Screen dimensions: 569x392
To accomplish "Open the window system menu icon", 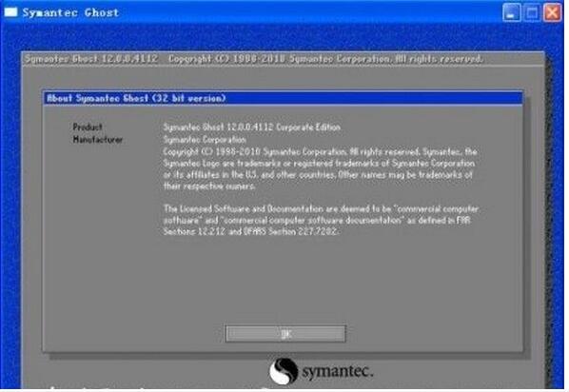I will pyautogui.click(x=10, y=12).
